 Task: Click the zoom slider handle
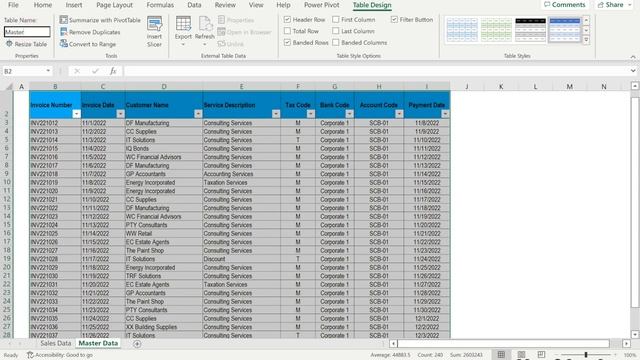pos(586,355)
